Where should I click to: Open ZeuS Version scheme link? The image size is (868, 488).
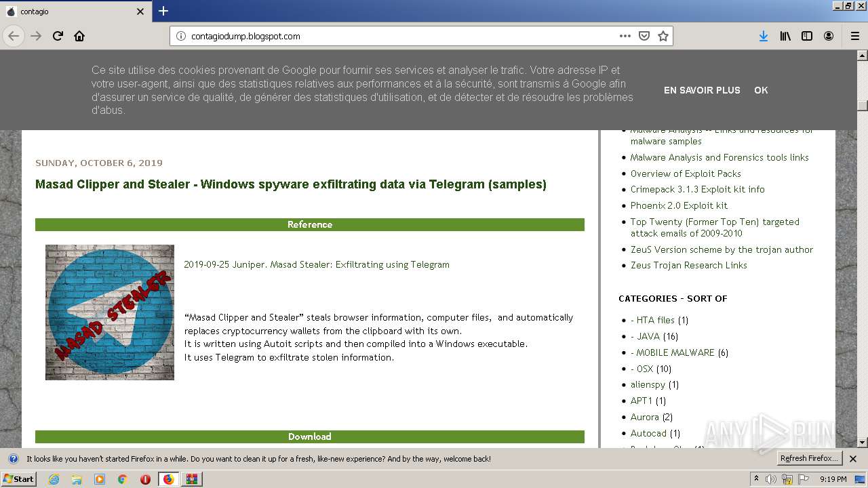[722, 249]
